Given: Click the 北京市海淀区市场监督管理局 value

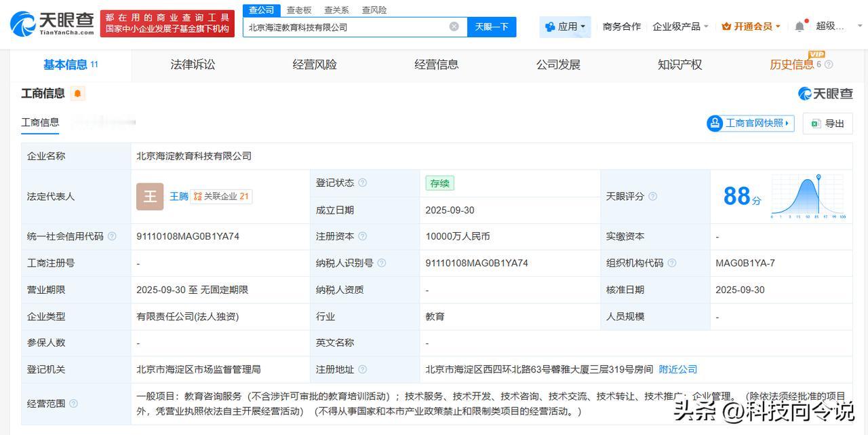Looking at the screenshot, I should 199,369.
